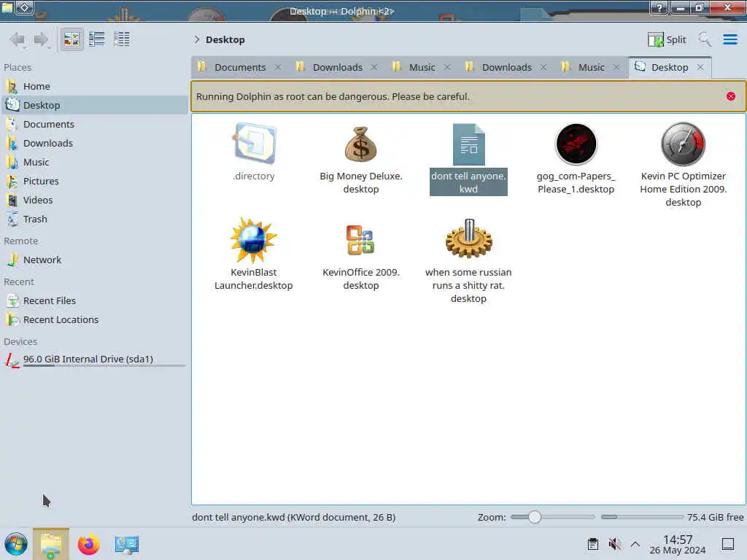Click the clock showing 14:57
This screenshot has width=747, height=560.
coord(678,544)
